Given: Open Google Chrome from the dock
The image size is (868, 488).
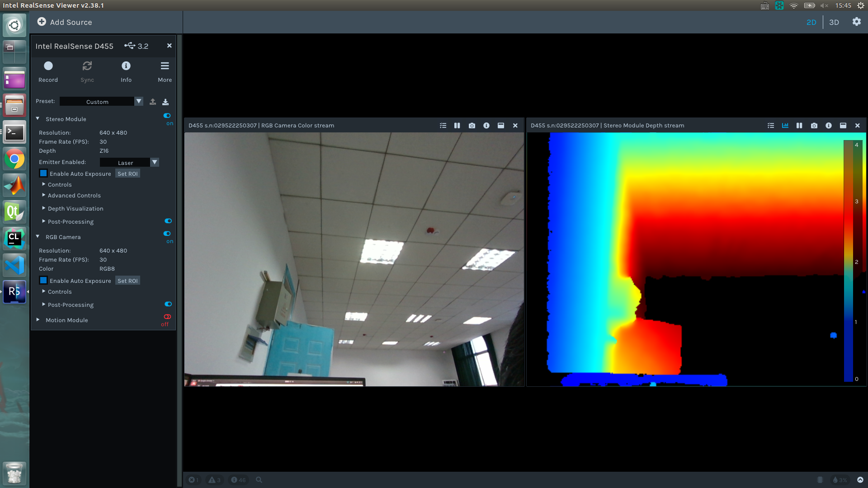Looking at the screenshot, I should tap(14, 159).
